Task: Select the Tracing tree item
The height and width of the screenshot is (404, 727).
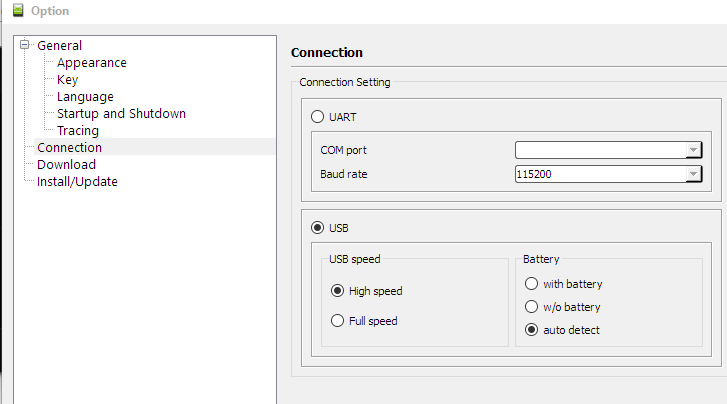Action: [78, 130]
